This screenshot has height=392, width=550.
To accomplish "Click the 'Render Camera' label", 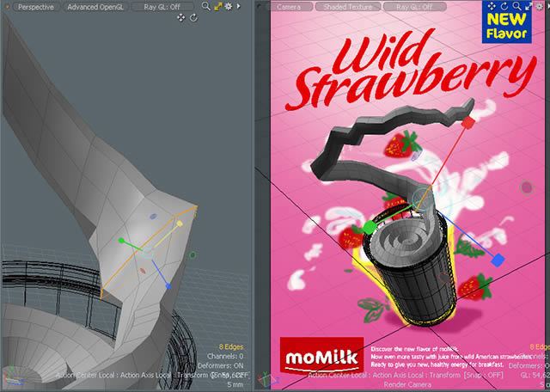I will coord(407,384).
